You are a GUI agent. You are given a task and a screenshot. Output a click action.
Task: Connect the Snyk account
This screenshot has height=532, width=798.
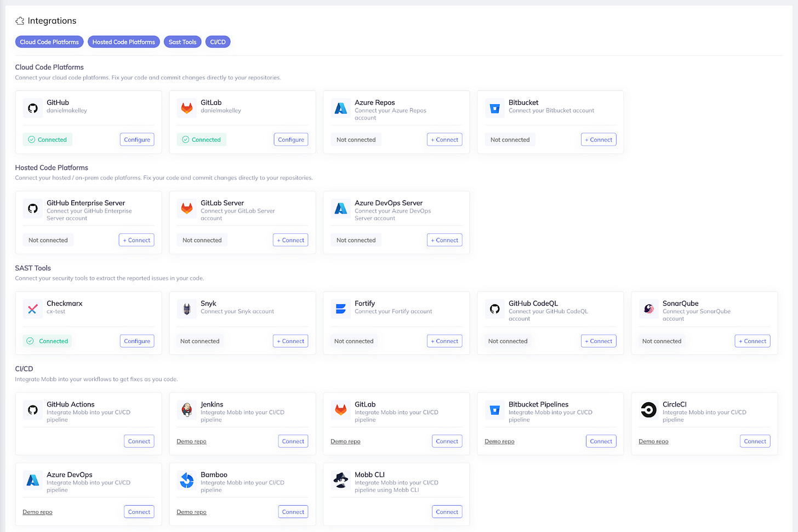290,341
